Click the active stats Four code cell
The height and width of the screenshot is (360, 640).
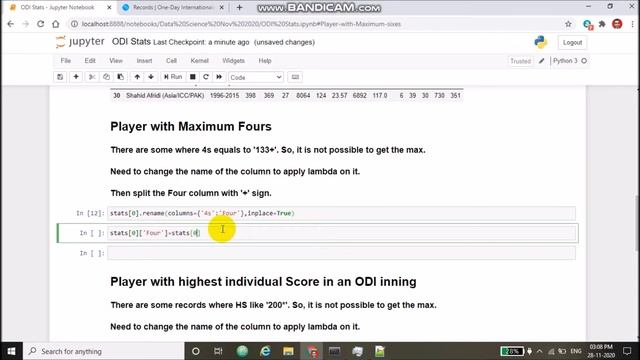341,233
